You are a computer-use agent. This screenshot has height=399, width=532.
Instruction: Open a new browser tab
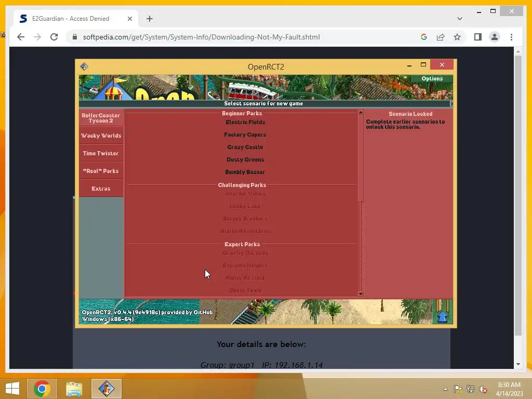150,19
